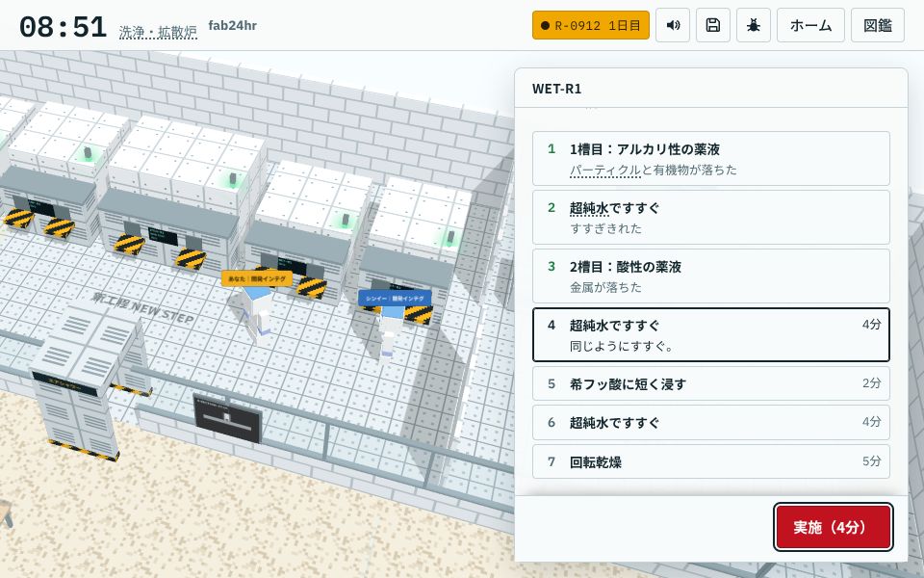Save progress using the floppy disk icon
The width and height of the screenshot is (924, 578).
[713, 25]
